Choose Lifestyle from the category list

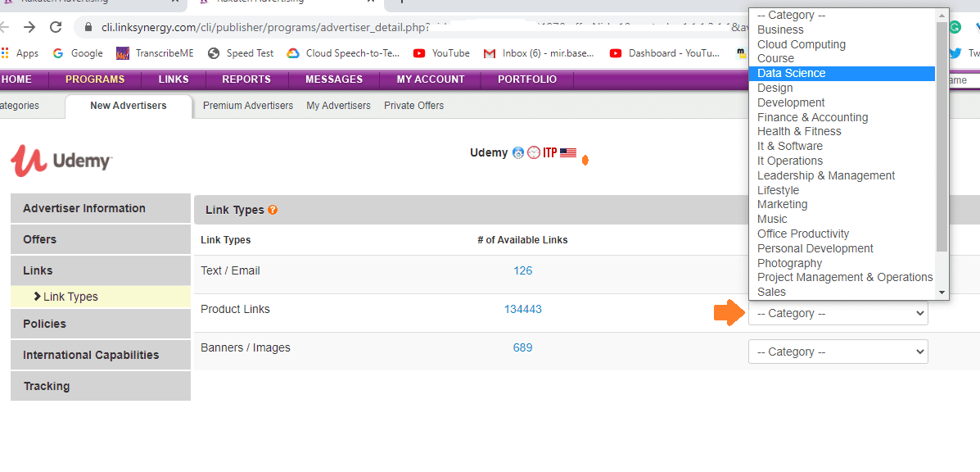point(842,190)
